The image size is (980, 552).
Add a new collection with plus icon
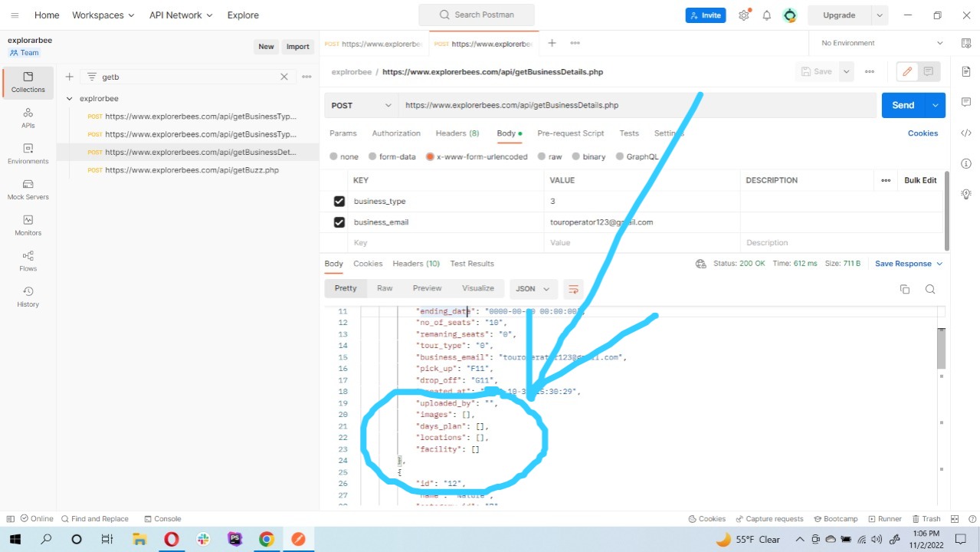[x=69, y=77]
